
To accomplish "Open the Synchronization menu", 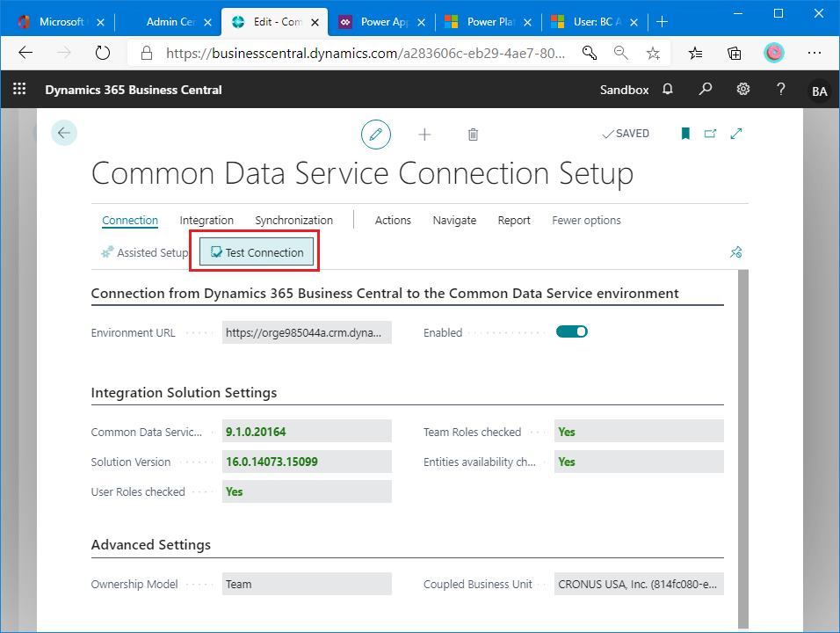I will point(294,221).
